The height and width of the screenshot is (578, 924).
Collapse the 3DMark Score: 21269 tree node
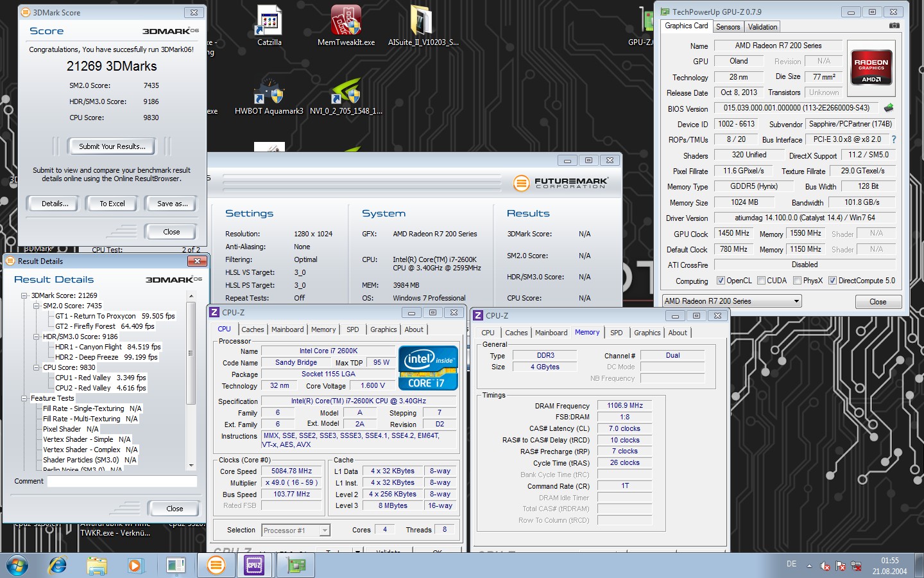click(x=24, y=296)
